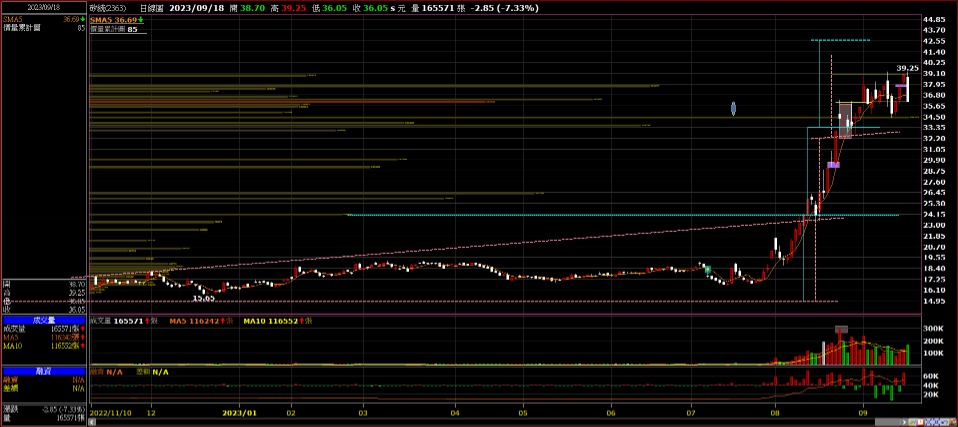Click the date 2023/09/18 box in sidebar

(x=44, y=7)
